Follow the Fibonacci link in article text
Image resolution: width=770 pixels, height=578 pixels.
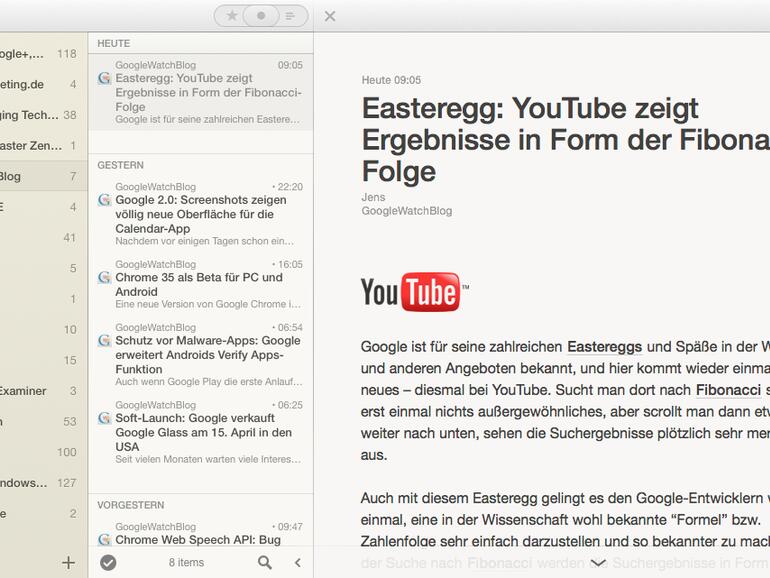tap(728, 390)
